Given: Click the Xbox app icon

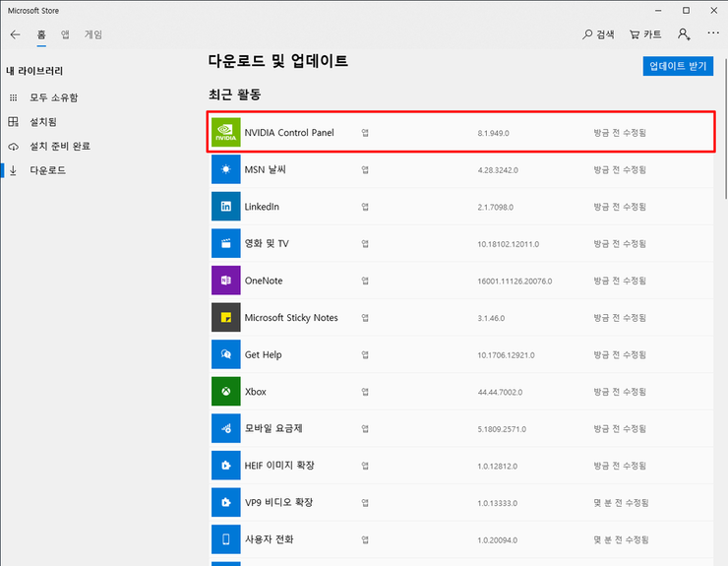Looking at the screenshot, I should (225, 391).
